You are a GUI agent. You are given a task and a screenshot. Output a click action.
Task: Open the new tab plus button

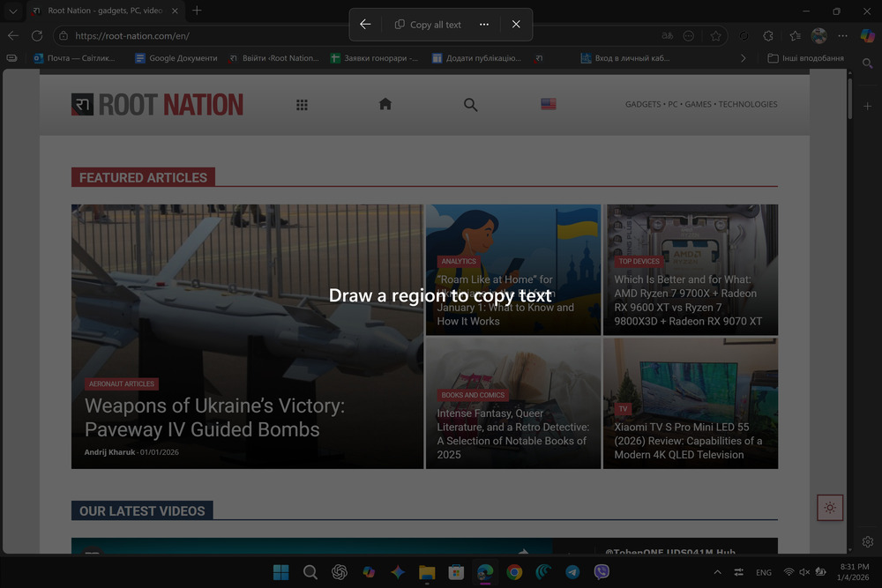point(197,11)
